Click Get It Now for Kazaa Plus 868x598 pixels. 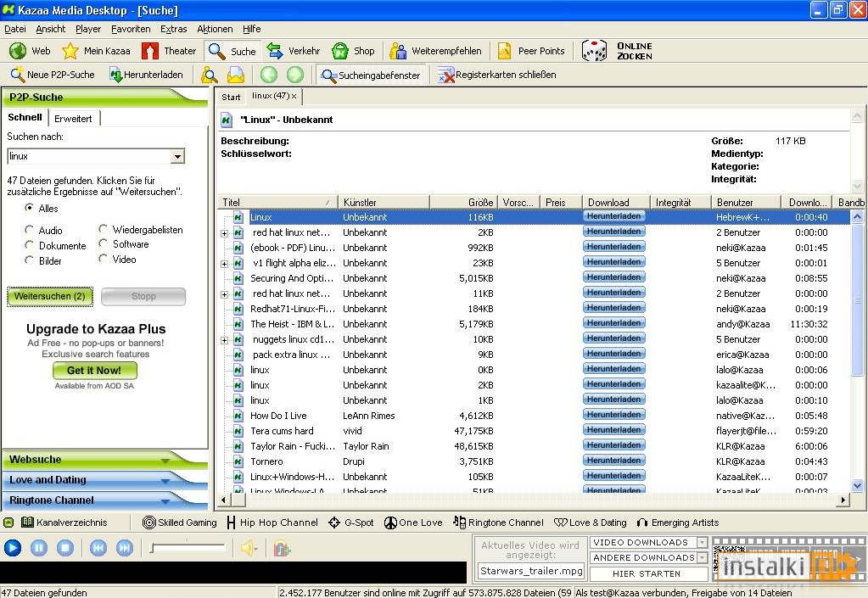tap(94, 370)
